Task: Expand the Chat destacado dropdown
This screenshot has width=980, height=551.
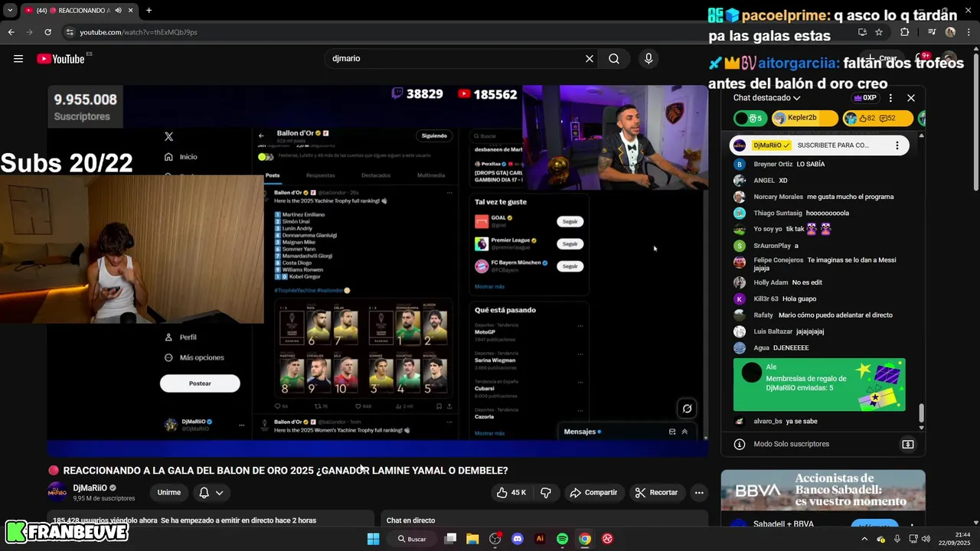Action: (x=766, y=98)
